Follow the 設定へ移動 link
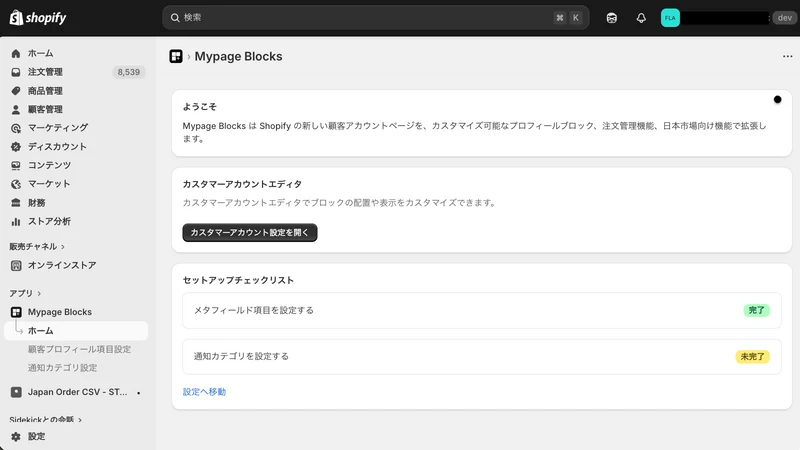Viewport: 800px width, 450px height. [205, 392]
